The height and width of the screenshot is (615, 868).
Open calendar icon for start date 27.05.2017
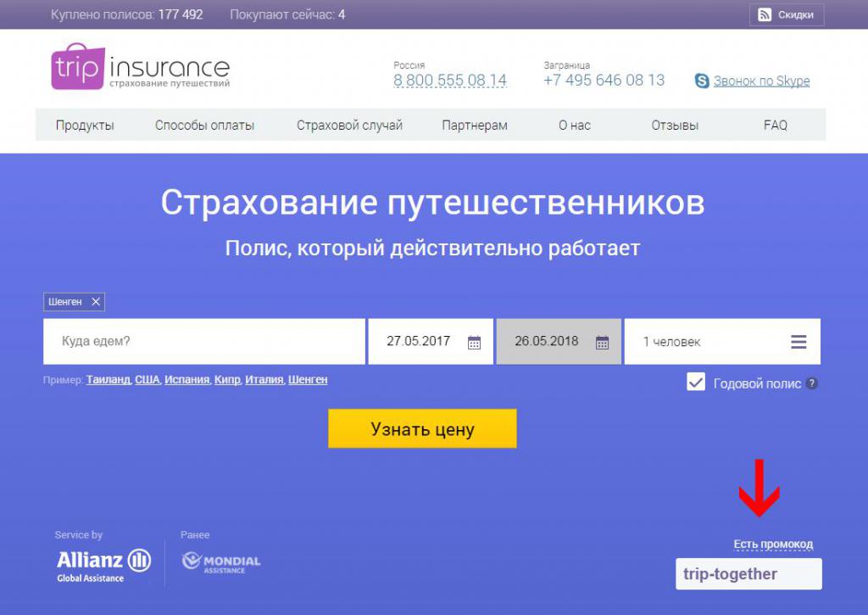click(474, 343)
